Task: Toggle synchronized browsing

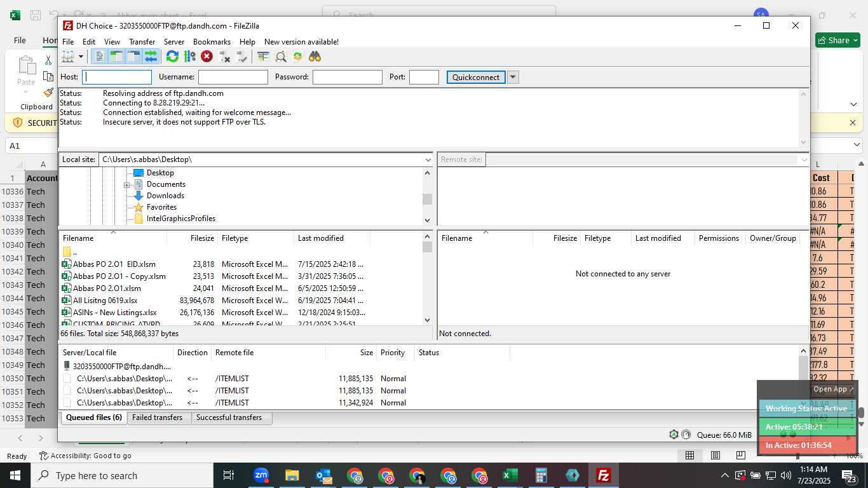Action: [297, 57]
